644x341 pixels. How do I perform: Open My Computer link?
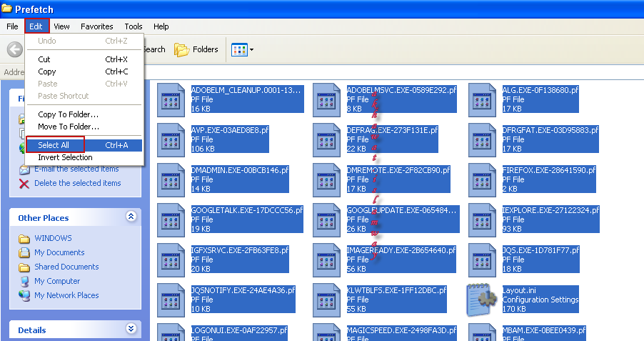pyautogui.click(x=57, y=281)
